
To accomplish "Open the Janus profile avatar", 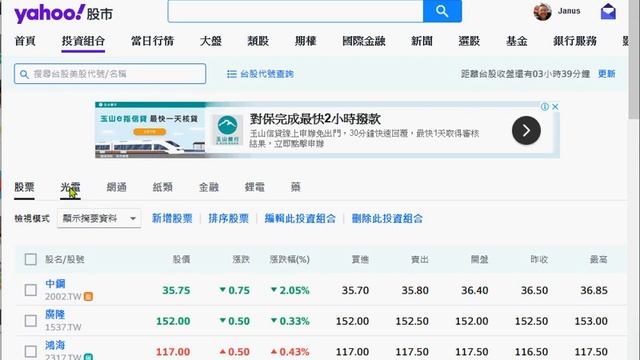I will click(542, 12).
